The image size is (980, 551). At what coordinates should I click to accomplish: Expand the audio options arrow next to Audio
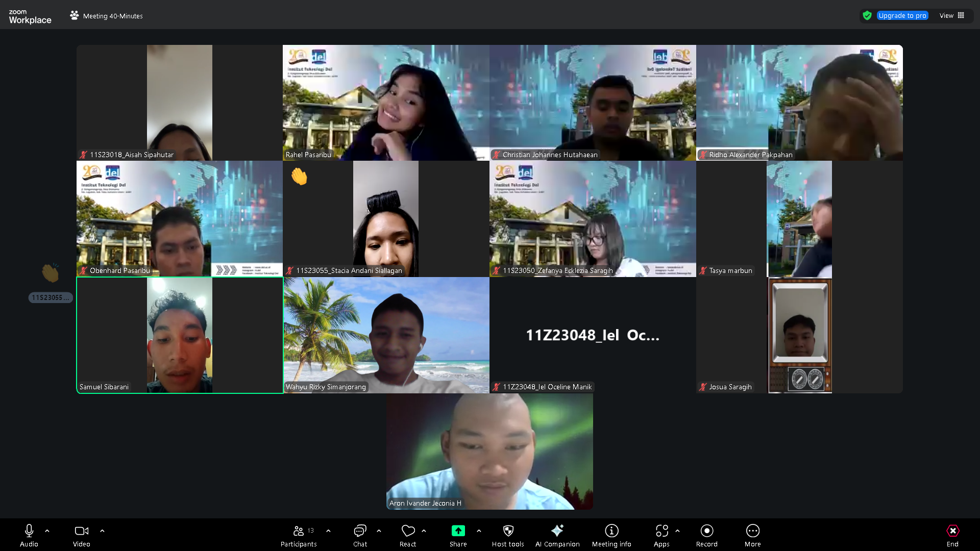47,531
